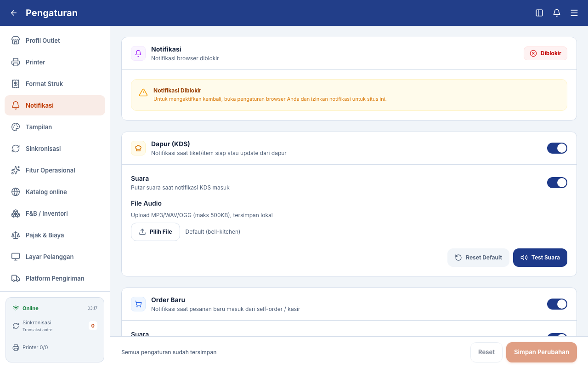Image resolution: width=588 pixels, height=368 pixels.
Task: Click the Dapur (KDS) chef hat icon
Action: point(138,148)
